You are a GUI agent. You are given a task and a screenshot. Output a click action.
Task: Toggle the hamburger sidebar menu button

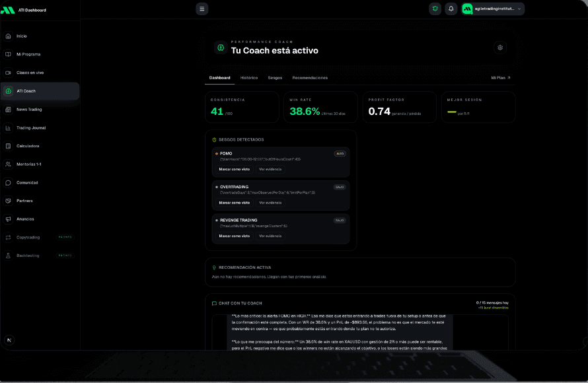tap(202, 9)
